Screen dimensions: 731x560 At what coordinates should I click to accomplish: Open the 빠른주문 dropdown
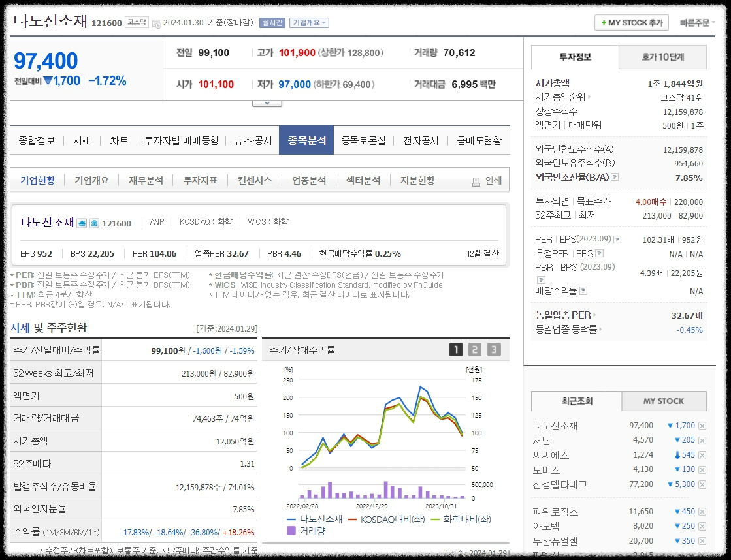click(697, 22)
